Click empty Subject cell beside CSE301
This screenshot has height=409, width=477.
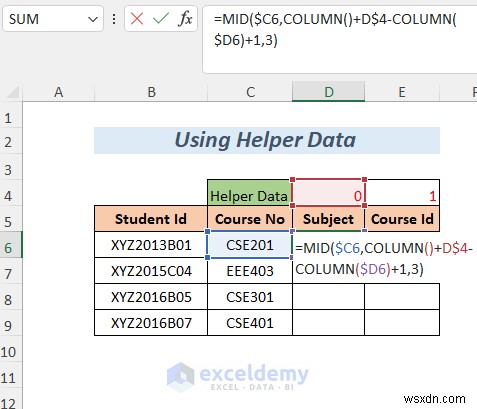(x=328, y=297)
